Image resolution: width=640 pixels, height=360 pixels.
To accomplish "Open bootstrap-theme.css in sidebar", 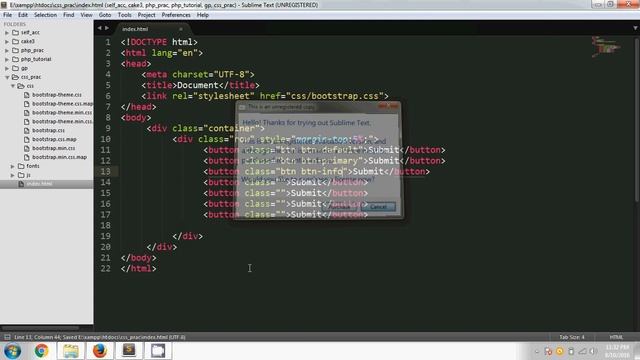I will pos(57,95).
